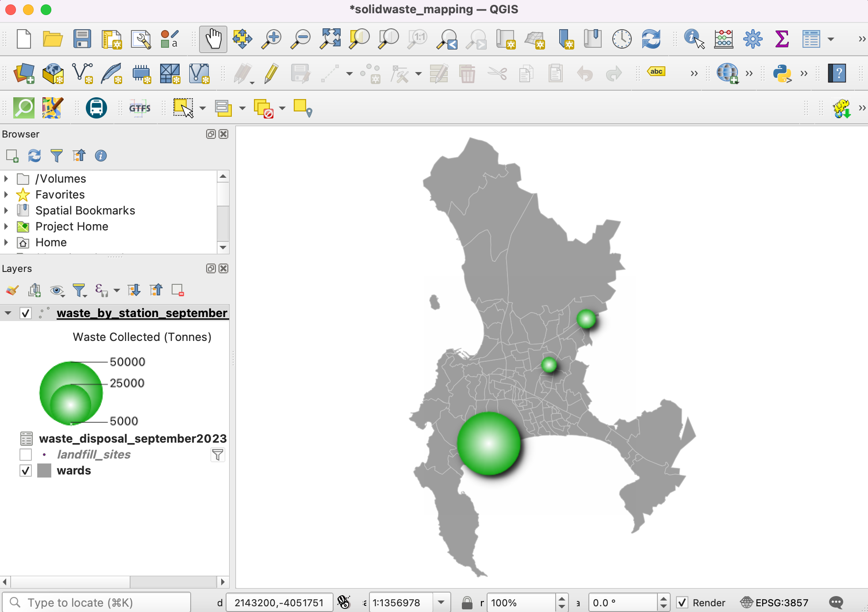This screenshot has height=612, width=868.
Task: Click the Refresh map canvas icon
Action: pos(651,39)
